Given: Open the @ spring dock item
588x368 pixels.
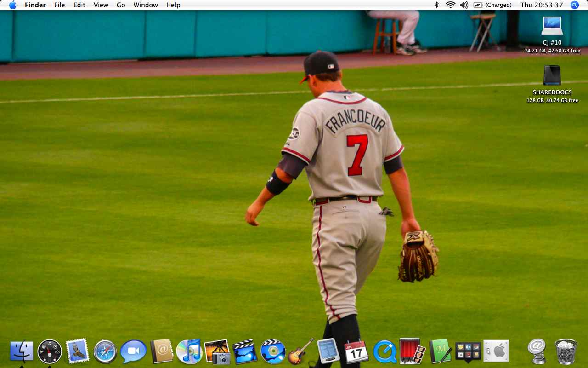Looking at the screenshot, I should coord(536,351).
